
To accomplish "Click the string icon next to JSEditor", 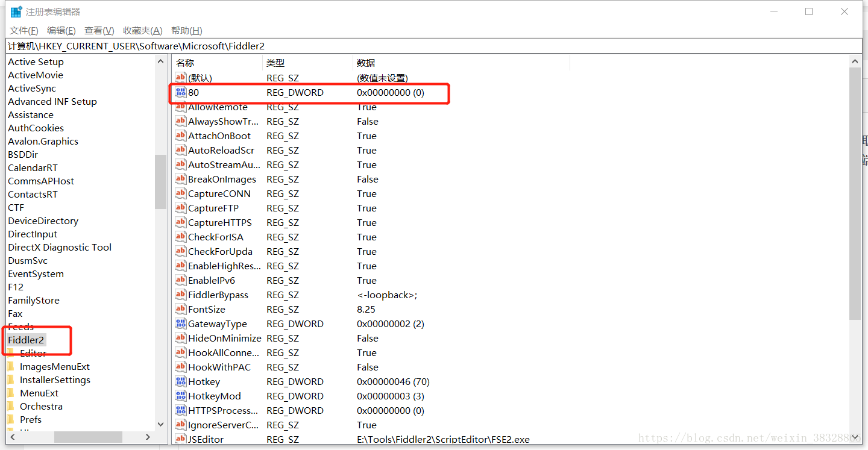I will click(x=181, y=440).
